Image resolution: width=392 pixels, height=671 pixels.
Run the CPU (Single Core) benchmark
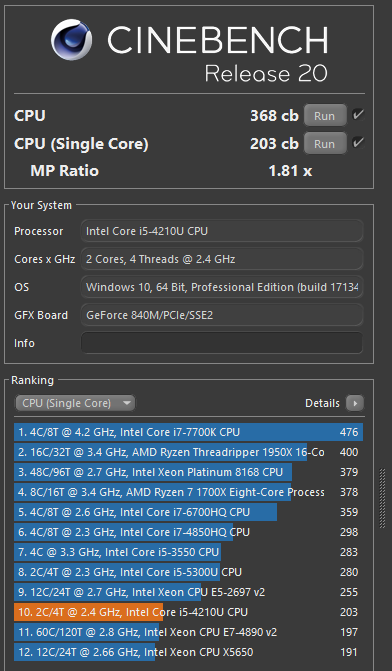click(x=325, y=144)
